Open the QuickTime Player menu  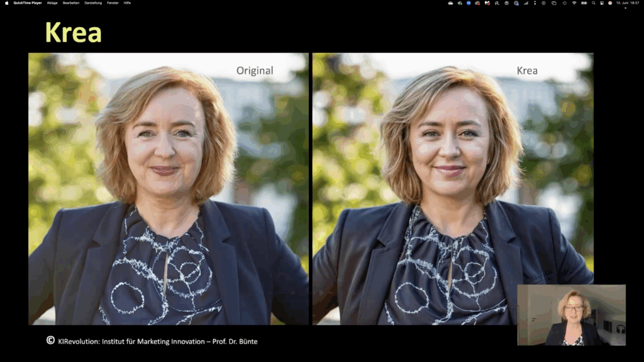[x=28, y=3]
